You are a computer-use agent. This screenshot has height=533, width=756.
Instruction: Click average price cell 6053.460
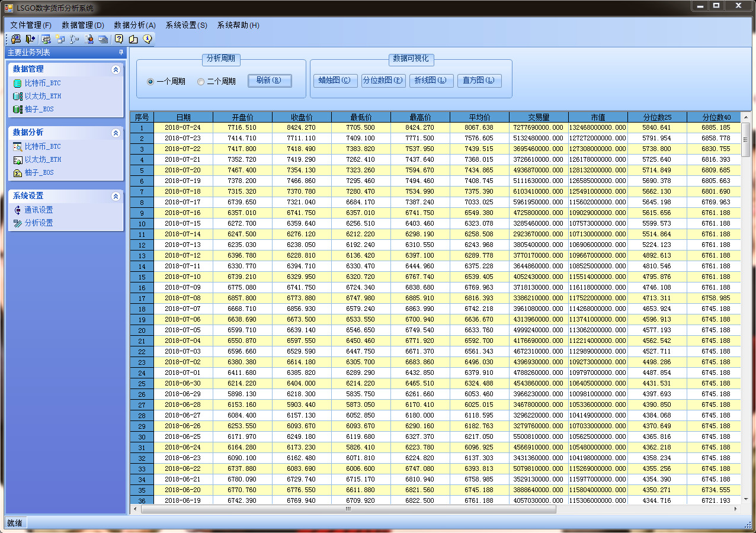coord(479,394)
